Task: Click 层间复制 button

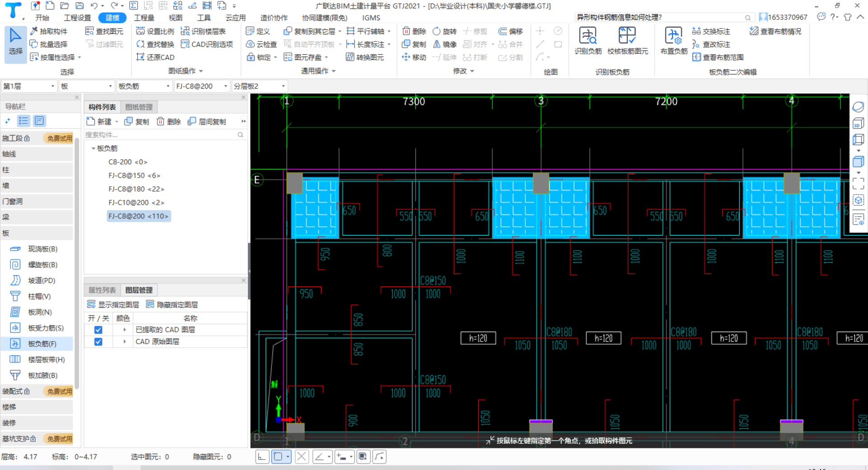Action: click(207, 122)
